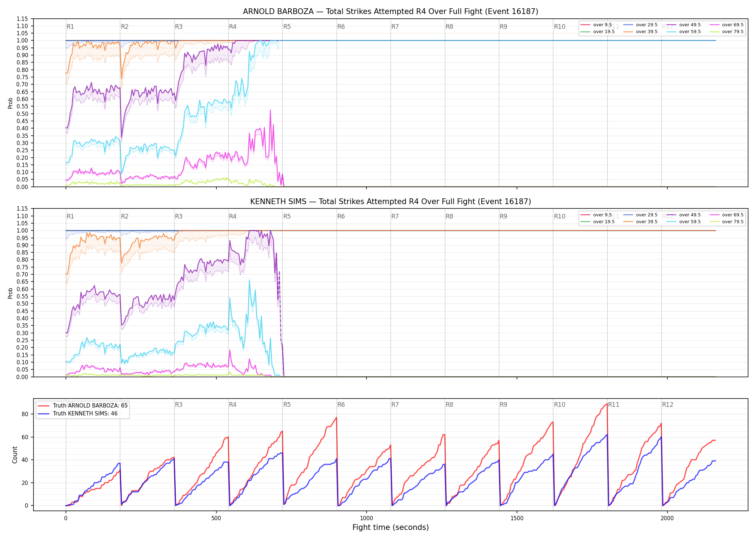Screen dimensions: 756x540
Task: Click R4 round marker in Barboza chart
Action: [233, 27]
